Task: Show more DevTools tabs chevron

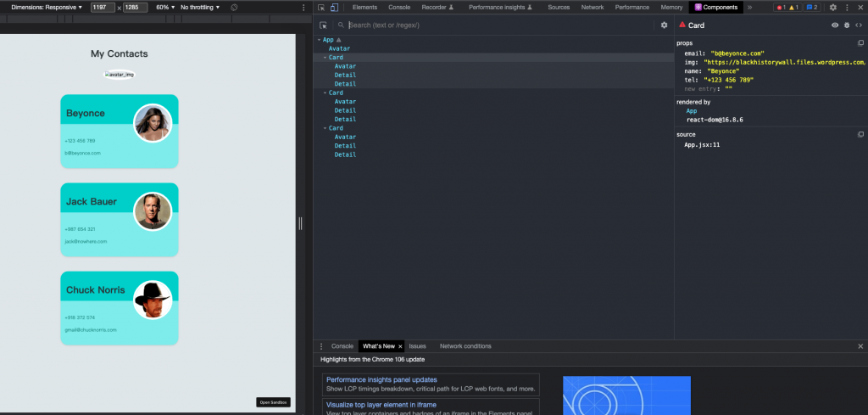Action: coord(750,7)
